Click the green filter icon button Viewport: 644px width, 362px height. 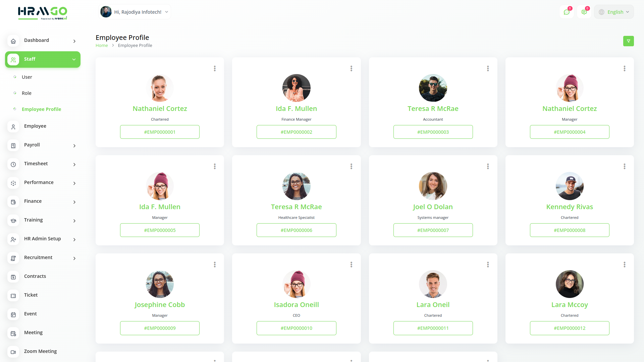point(628,41)
